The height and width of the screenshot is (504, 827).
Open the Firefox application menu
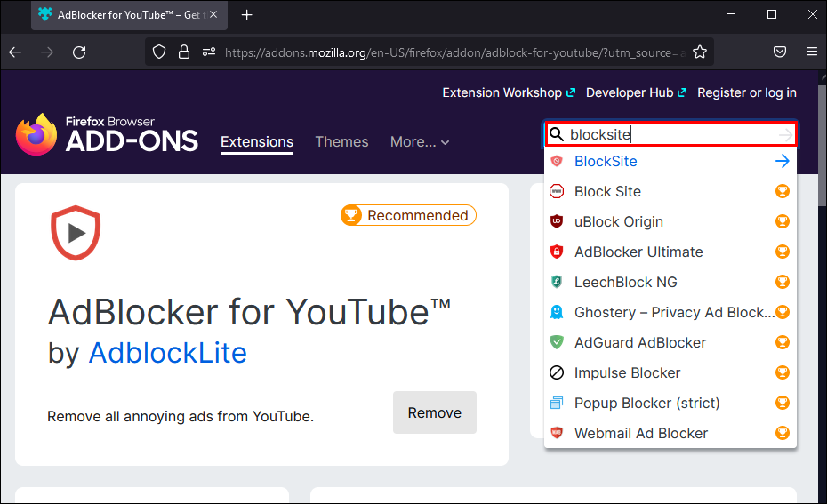coord(812,52)
